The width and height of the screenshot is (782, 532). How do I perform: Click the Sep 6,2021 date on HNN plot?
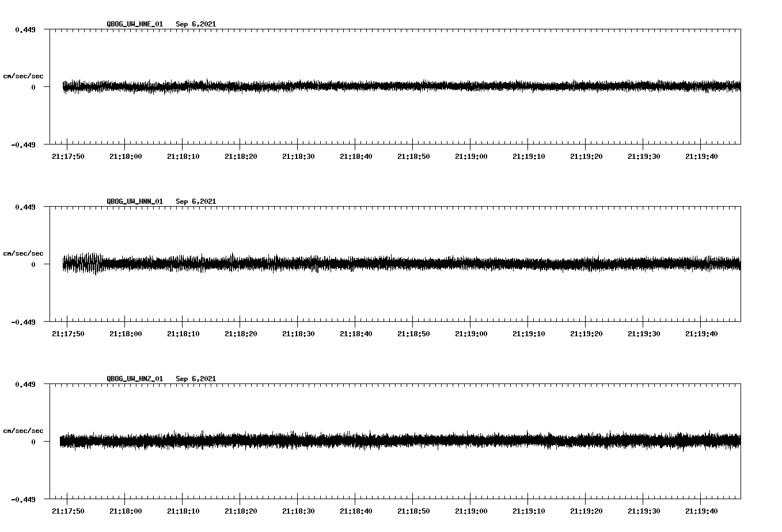pyautogui.click(x=196, y=202)
